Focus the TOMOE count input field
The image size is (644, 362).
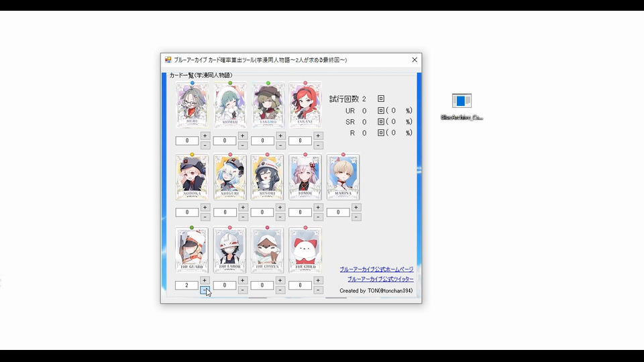(301, 213)
